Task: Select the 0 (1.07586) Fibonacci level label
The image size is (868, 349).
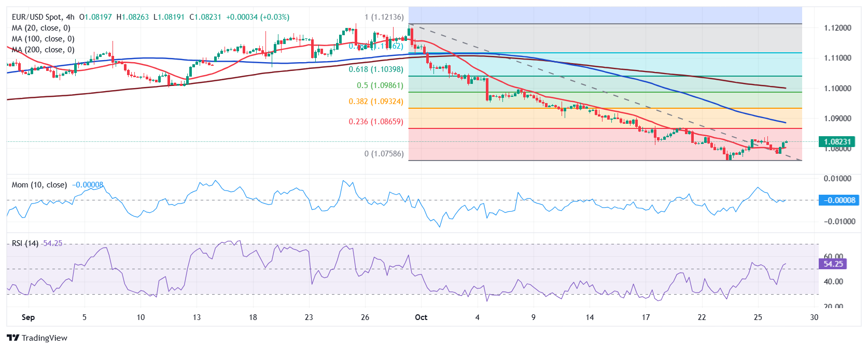Action: [384, 154]
